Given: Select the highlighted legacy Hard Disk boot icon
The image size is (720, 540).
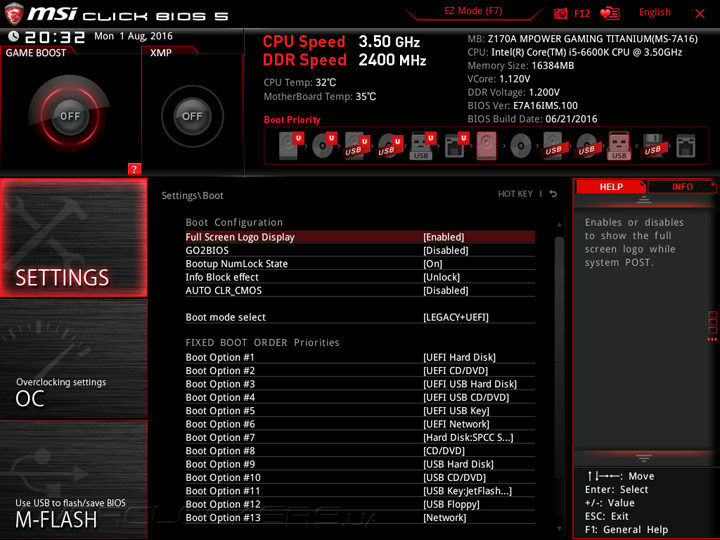Looking at the screenshot, I should 487,146.
